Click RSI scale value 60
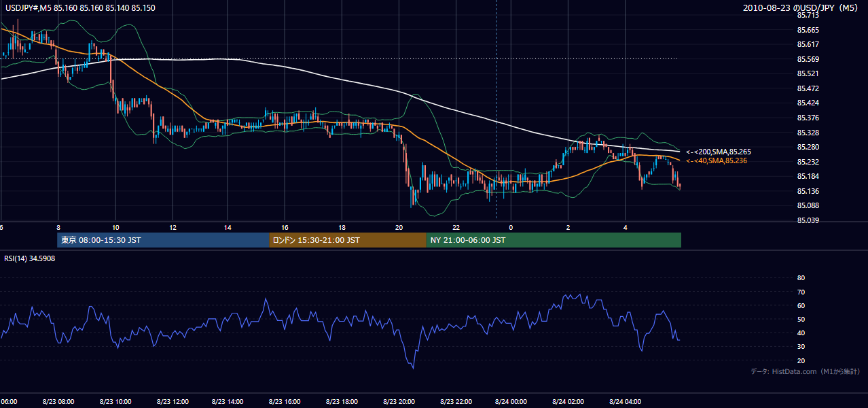 click(801, 305)
